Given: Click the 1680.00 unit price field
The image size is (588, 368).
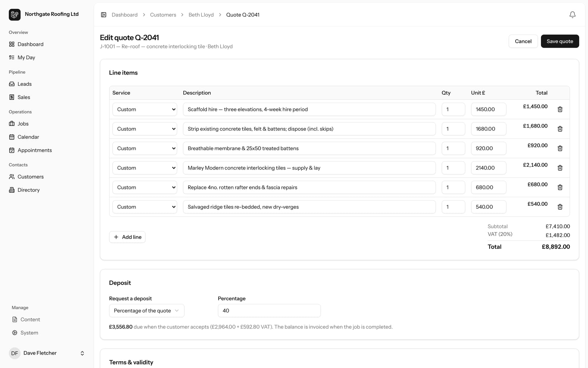Looking at the screenshot, I should tap(489, 129).
